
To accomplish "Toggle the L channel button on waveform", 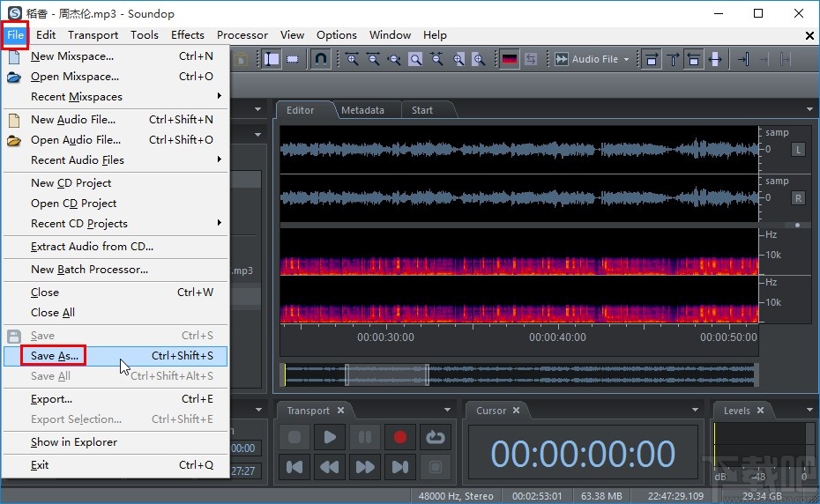I will (x=799, y=150).
